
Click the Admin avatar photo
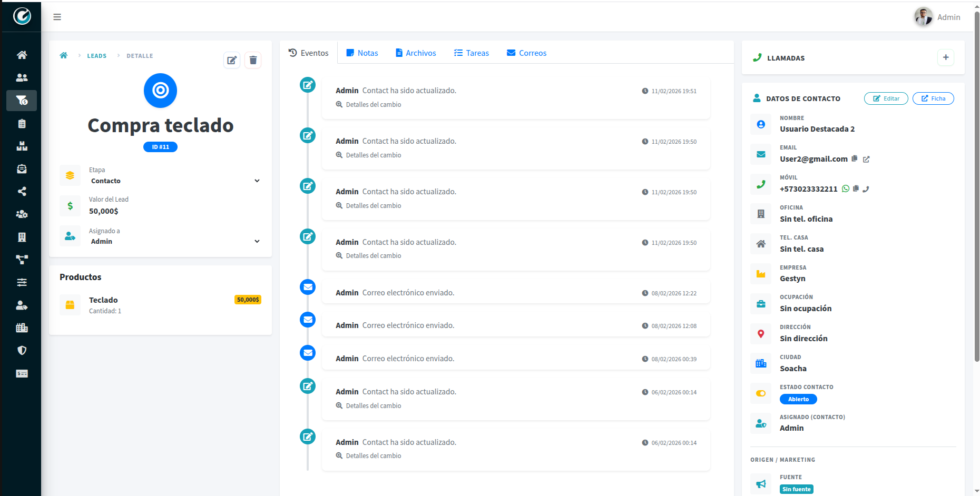pyautogui.click(x=923, y=17)
